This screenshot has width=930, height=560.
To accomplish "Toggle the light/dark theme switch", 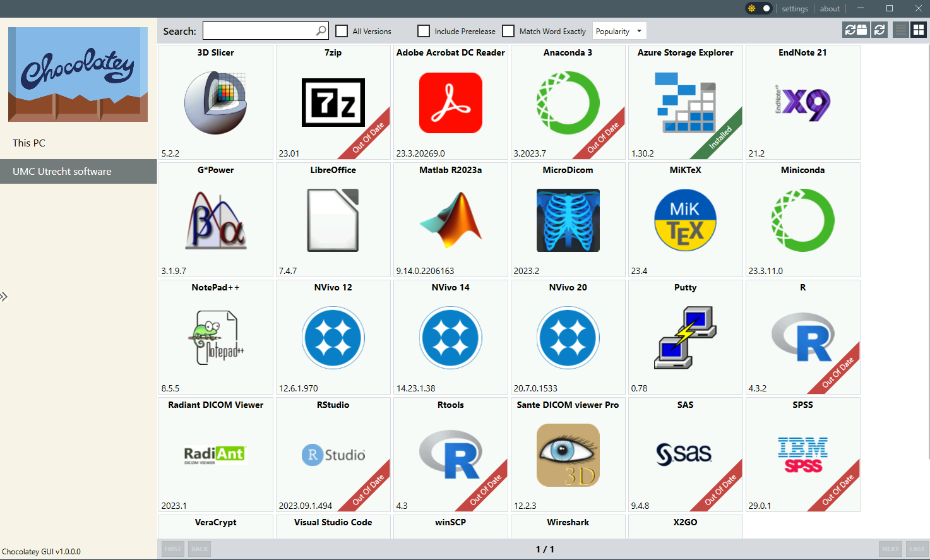I will point(759,8).
